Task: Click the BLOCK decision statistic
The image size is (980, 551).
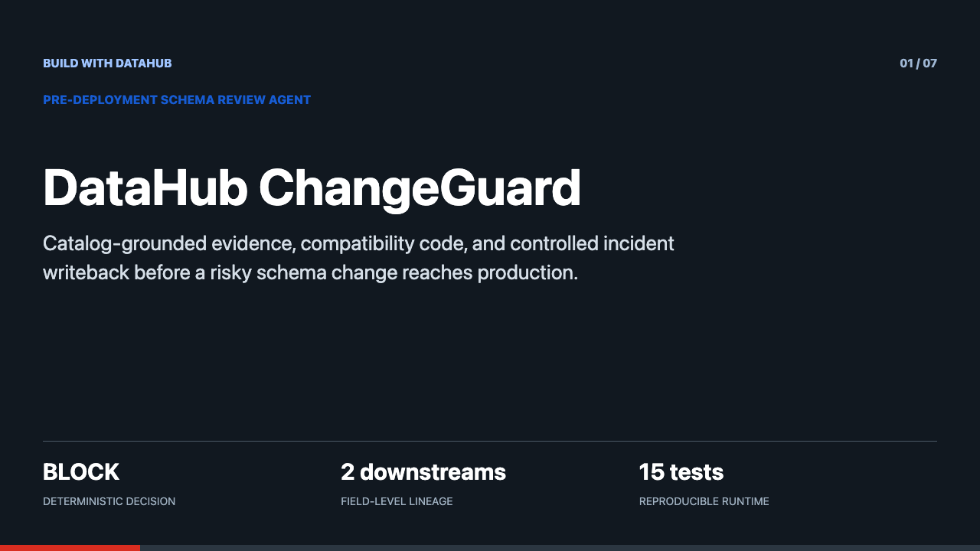Action: pos(81,472)
